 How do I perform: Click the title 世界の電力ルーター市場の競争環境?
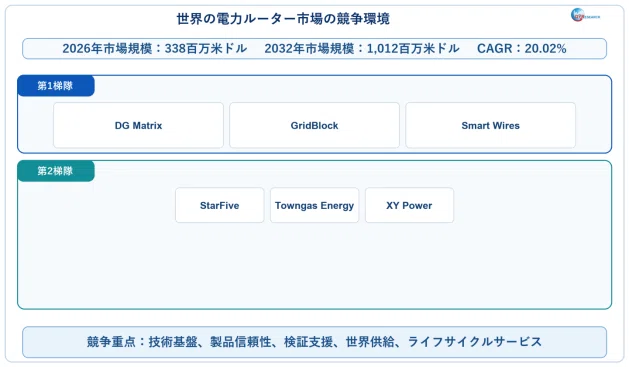tap(283, 19)
